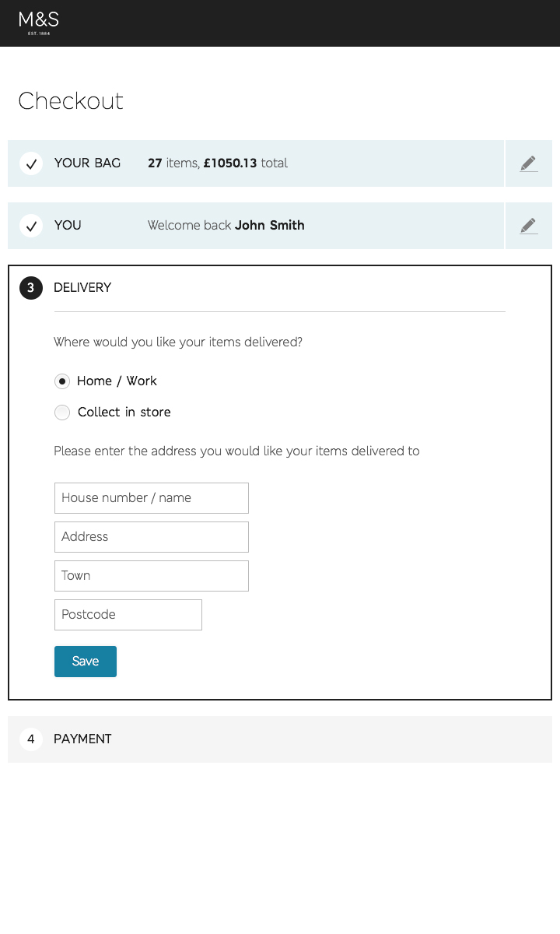Edit the Your Bag section pencil icon
Screen dimensions: 560x934
point(528,163)
